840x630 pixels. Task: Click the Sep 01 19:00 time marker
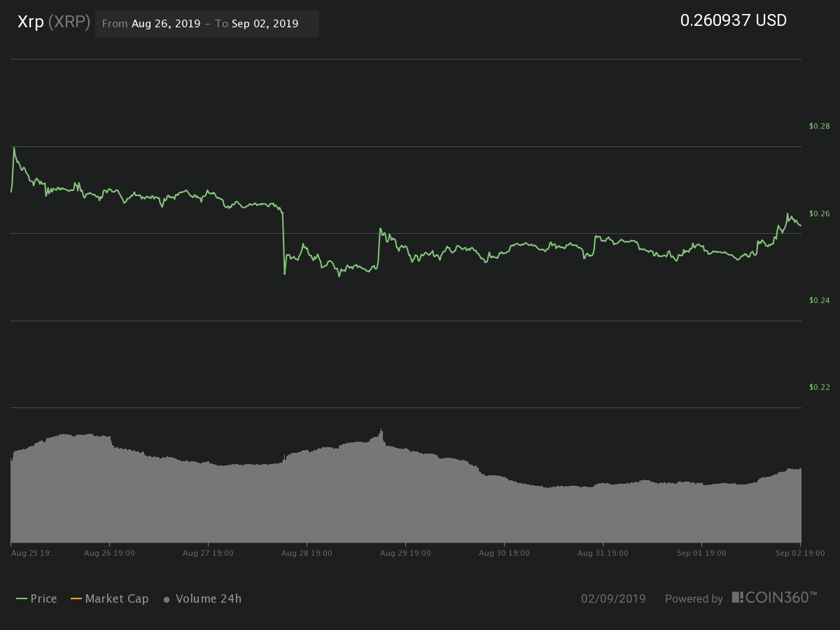pyautogui.click(x=701, y=553)
